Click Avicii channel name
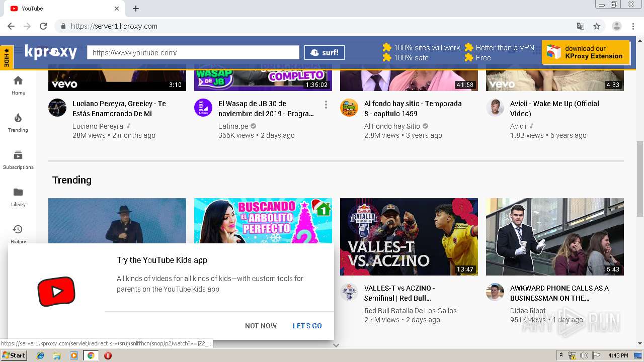The image size is (644, 362). point(518,126)
